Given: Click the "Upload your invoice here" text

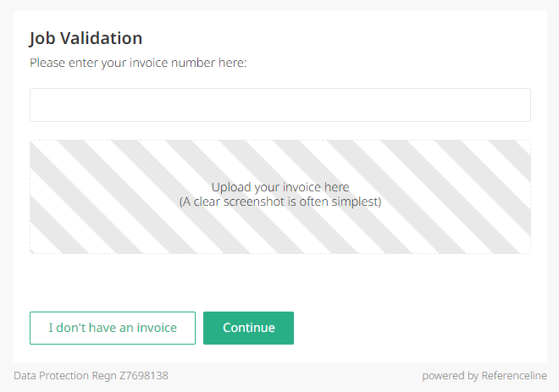Looking at the screenshot, I should point(279,187).
